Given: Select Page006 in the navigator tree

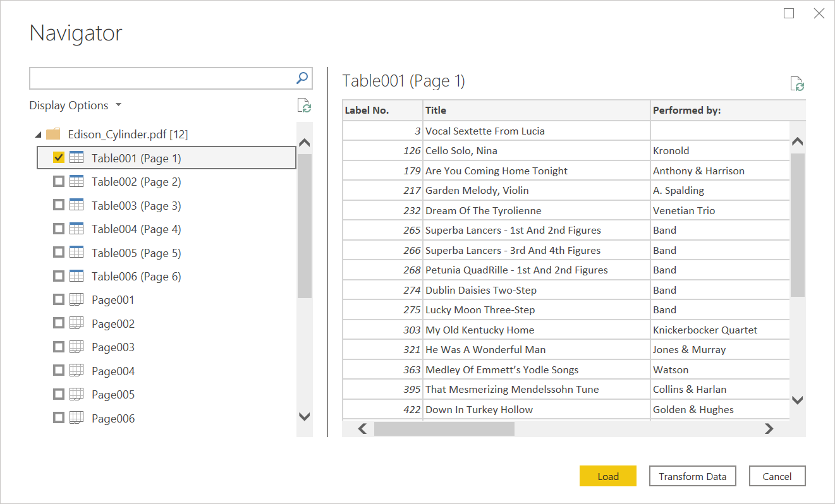Looking at the screenshot, I should point(113,417).
